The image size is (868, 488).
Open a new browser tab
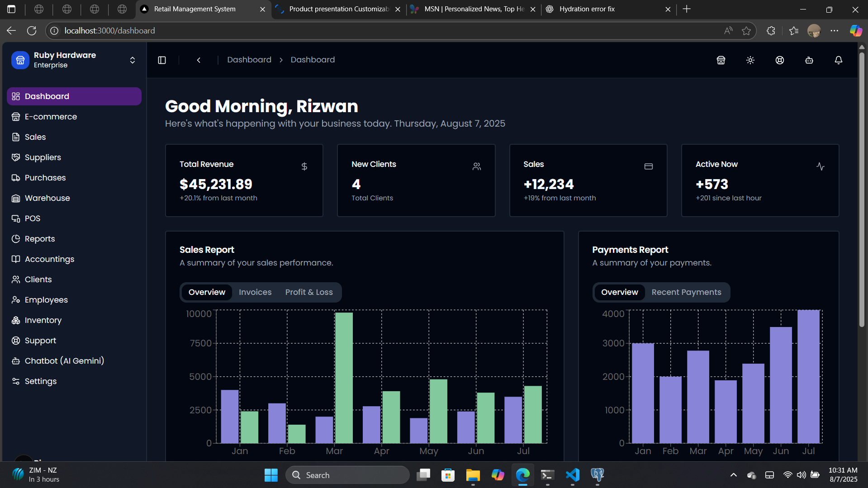(687, 9)
